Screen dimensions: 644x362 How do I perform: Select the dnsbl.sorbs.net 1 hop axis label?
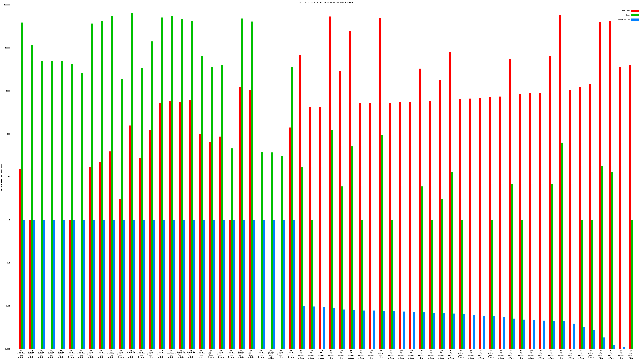(x=61, y=354)
